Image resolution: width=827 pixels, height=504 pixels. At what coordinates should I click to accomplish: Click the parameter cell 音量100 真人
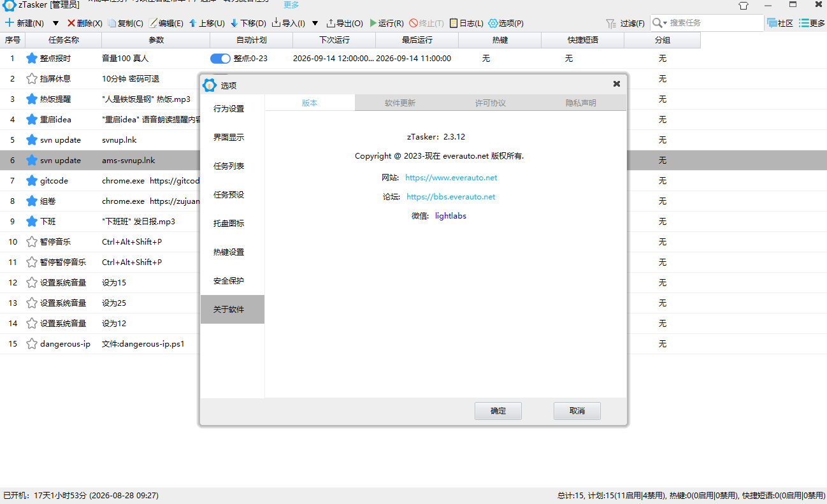(125, 58)
